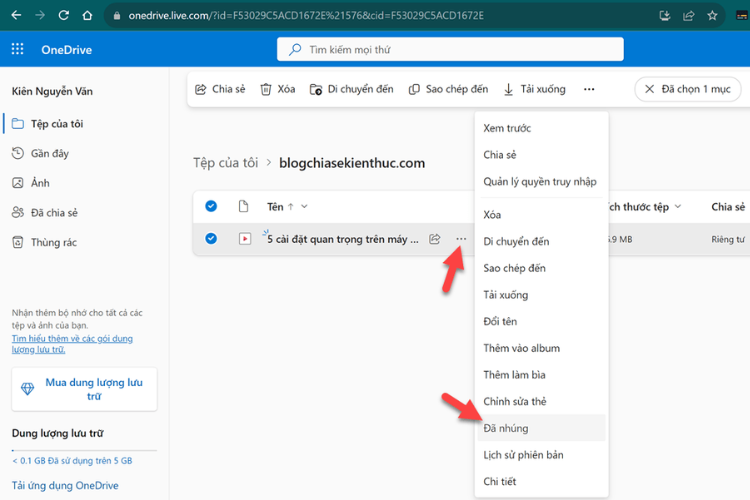This screenshot has height=500, width=750.
Task: Click the Xóa trash icon in toolbar
Action: pyautogui.click(x=265, y=89)
